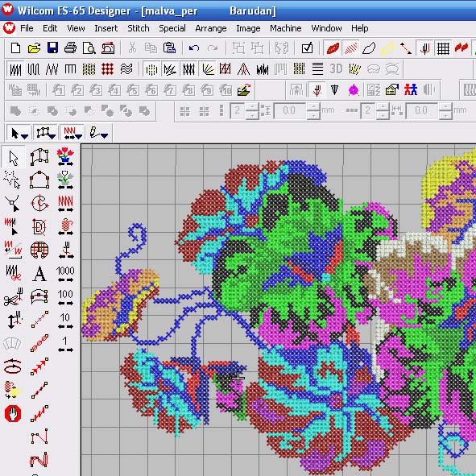Print the design with the printer icon
The image size is (476, 476).
click(x=70, y=48)
